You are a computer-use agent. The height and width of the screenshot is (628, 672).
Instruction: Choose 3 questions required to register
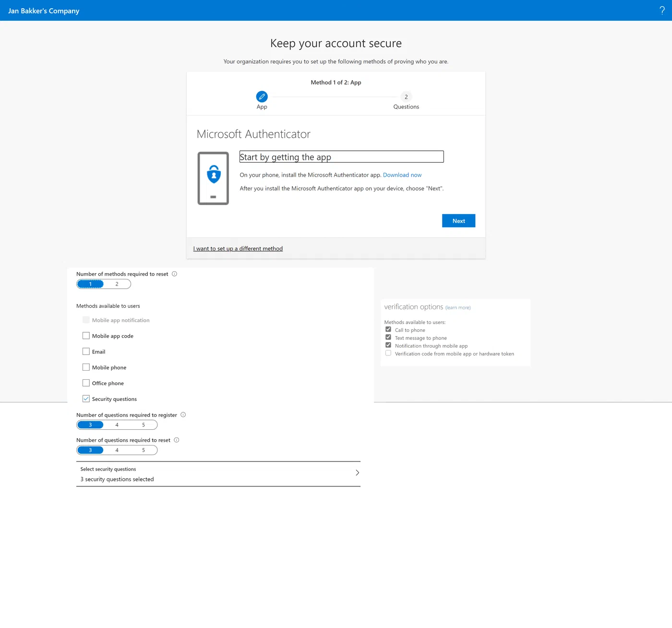[90, 425]
